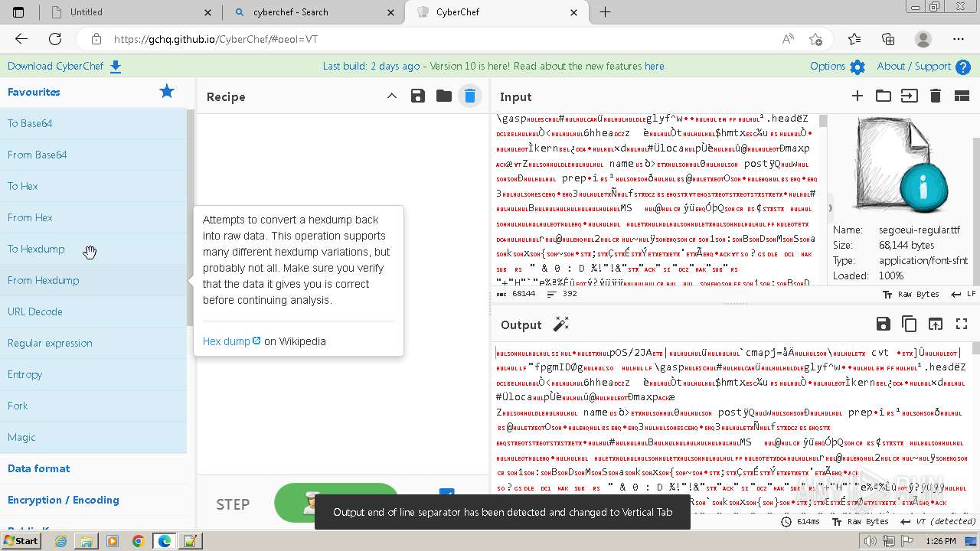
Task: Select From Hexdump operation
Action: 93,280
